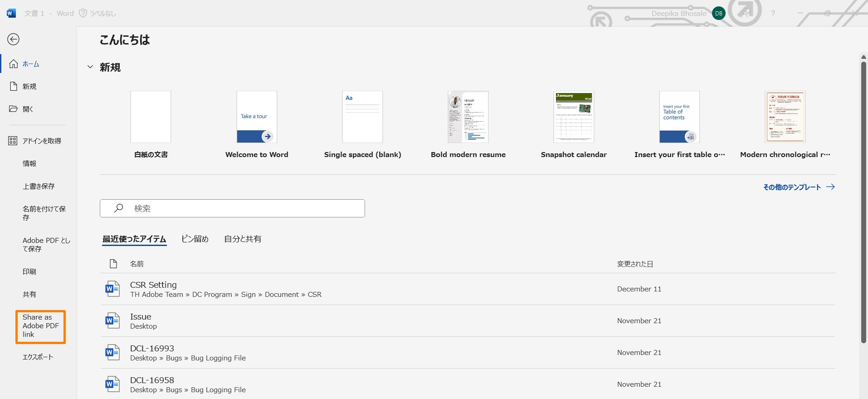Click the home icon beside ホーム
Viewport: 868px width, 399px height.
point(14,64)
